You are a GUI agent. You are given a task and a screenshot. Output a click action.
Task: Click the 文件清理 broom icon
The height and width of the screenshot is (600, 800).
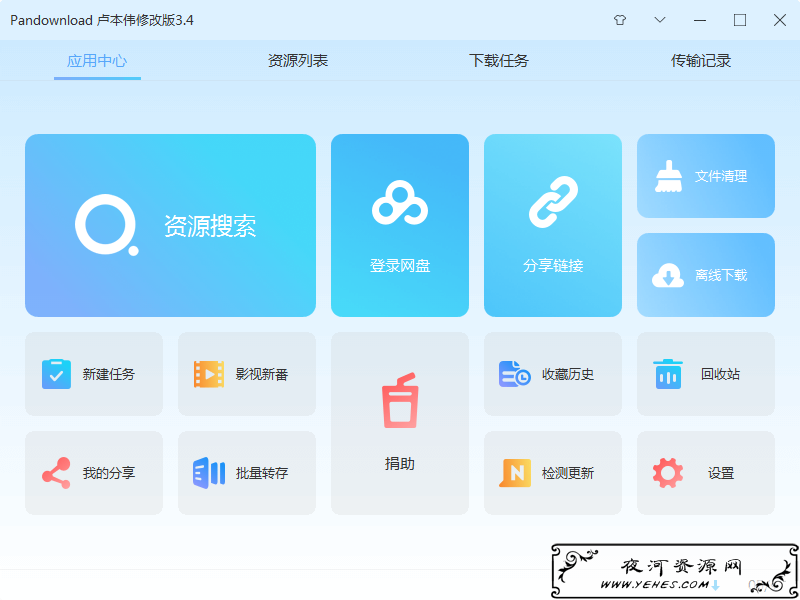668,176
